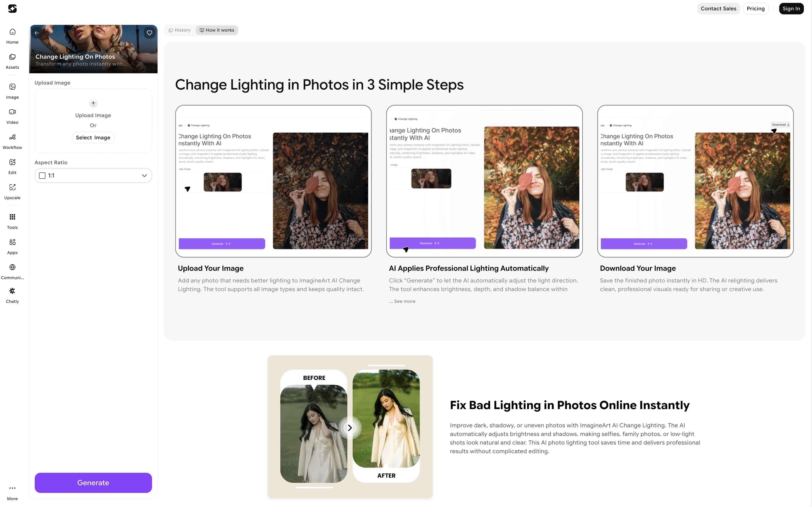Click the Sign In button
This screenshot has height=507, width=812.
(791, 9)
